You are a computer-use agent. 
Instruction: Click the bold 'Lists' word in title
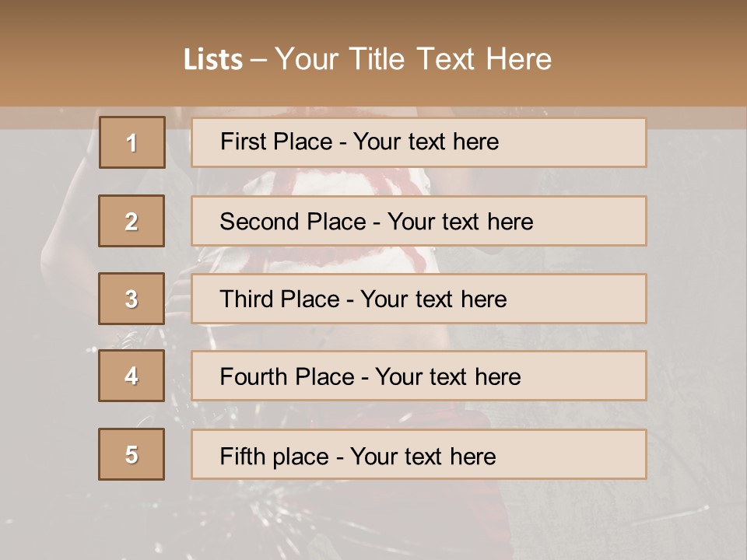pyautogui.click(x=213, y=59)
